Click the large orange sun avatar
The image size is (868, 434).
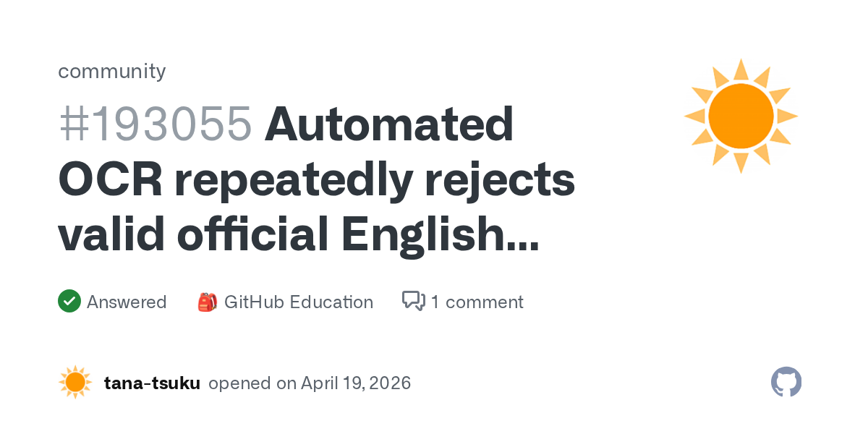[741, 116]
